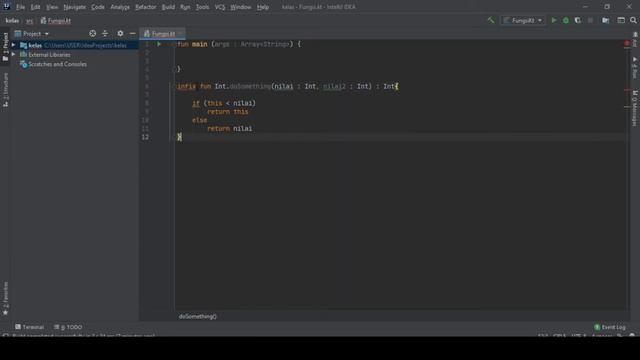Open the Project view type dropdown
640x360 pixels.
click(32, 33)
